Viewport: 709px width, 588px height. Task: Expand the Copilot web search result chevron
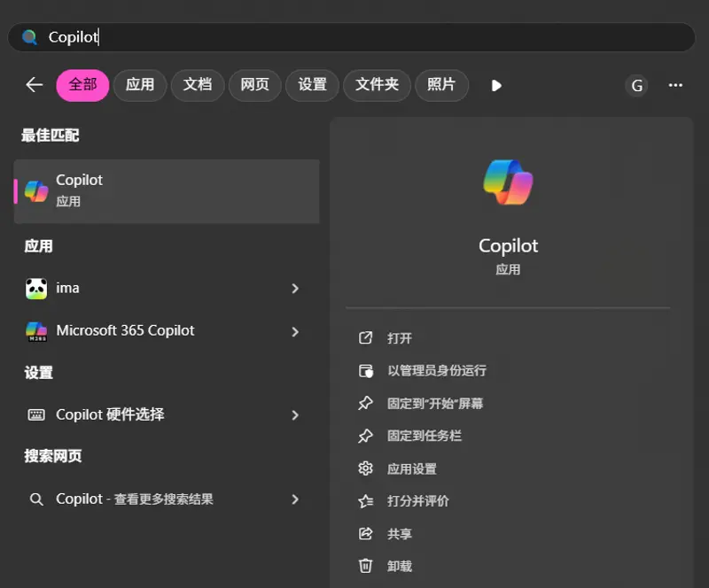pyautogui.click(x=295, y=499)
